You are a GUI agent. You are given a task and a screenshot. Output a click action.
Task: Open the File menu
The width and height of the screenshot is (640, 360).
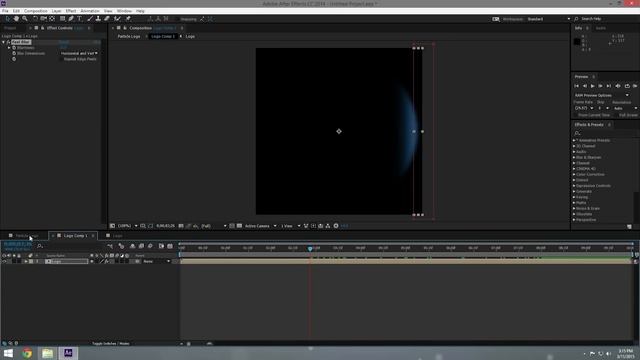[5, 11]
